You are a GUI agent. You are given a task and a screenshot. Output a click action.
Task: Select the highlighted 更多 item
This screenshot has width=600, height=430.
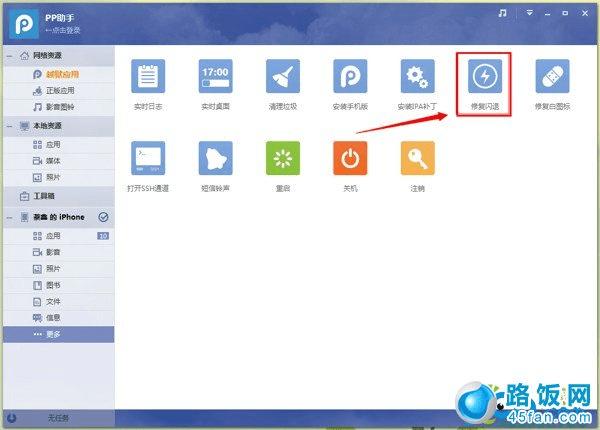(59, 334)
